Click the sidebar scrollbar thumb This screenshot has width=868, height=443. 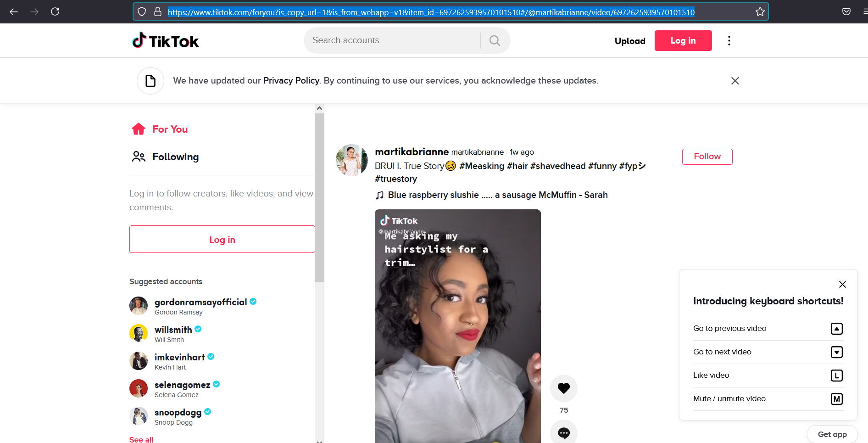point(320,197)
